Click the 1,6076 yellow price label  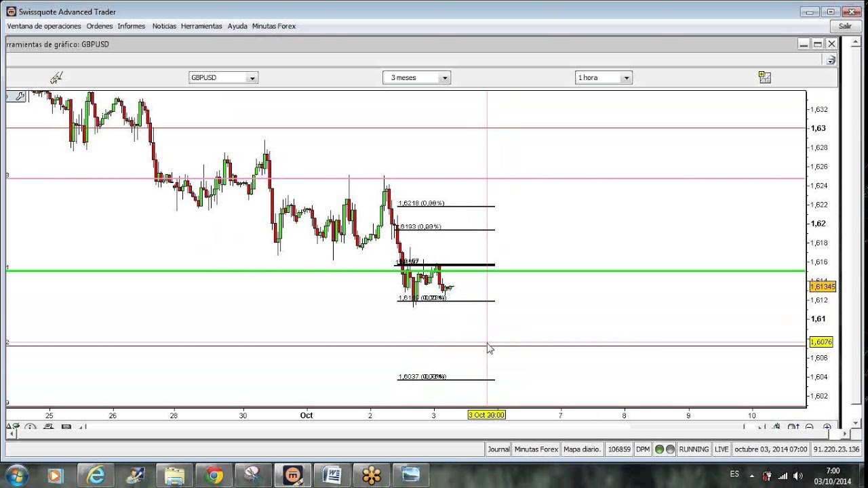[x=821, y=342]
